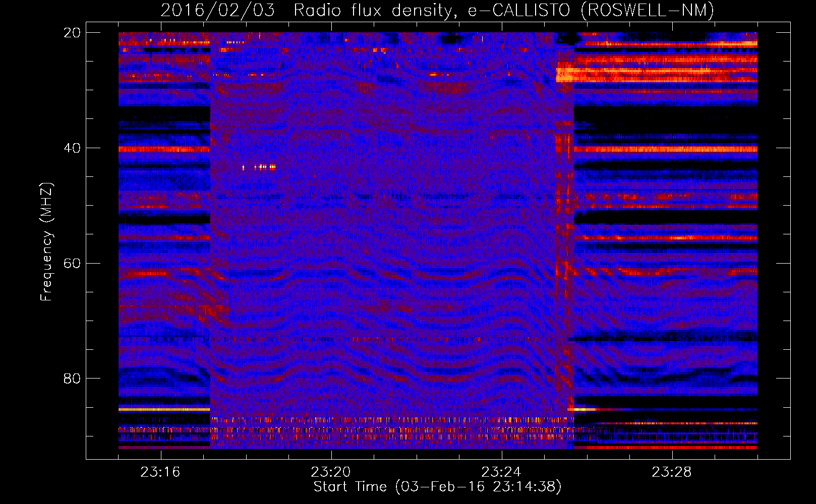The width and height of the screenshot is (816, 504).
Task: Click the 40 frequency tick label
Action: click(72, 148)
